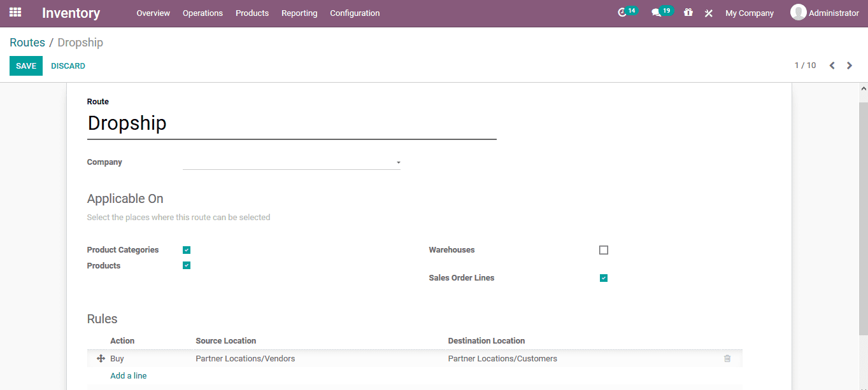
Task: Click the Odoo gift box icon
Action: tap(688, 13)
